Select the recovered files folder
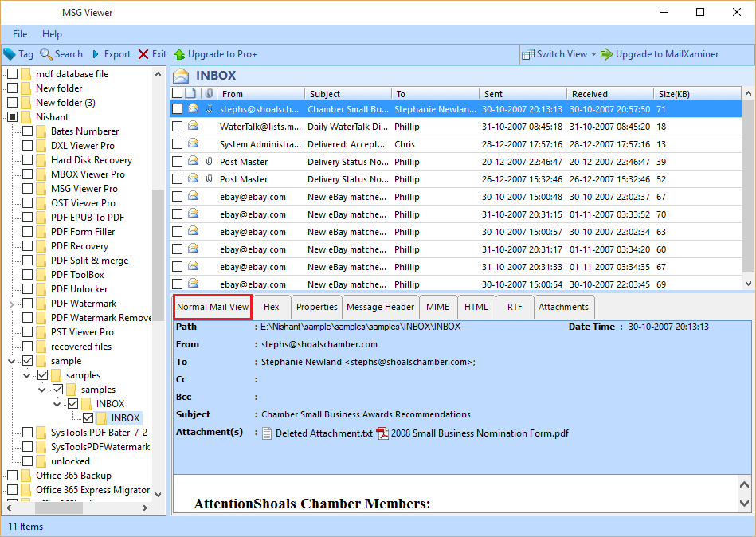The image size is (756, 537). point(81,347)
